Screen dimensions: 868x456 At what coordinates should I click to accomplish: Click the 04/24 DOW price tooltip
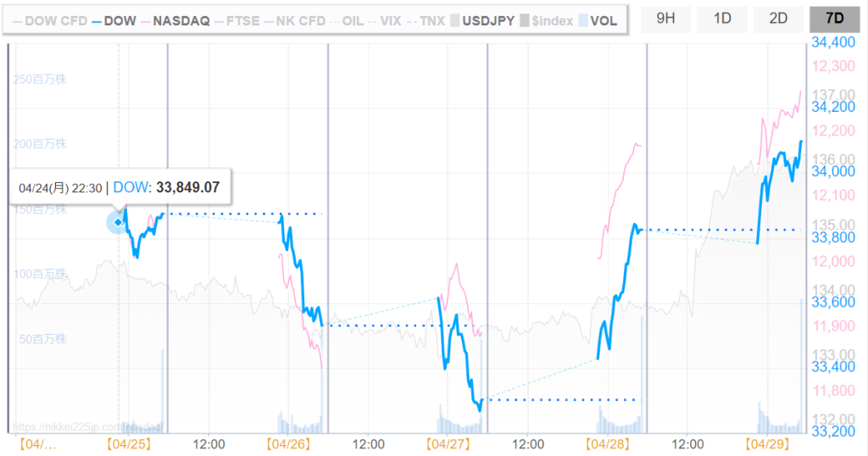coord(120,187)
